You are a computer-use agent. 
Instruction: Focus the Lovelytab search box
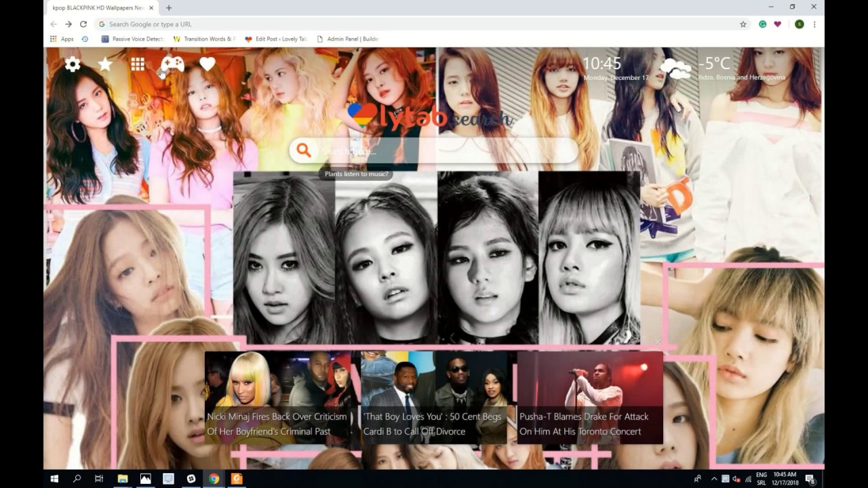434,151
